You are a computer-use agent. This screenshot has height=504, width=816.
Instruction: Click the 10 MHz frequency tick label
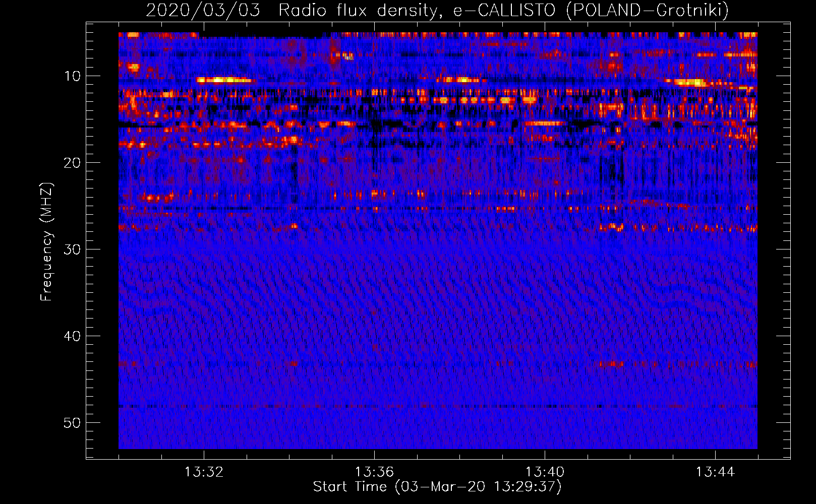72,76
